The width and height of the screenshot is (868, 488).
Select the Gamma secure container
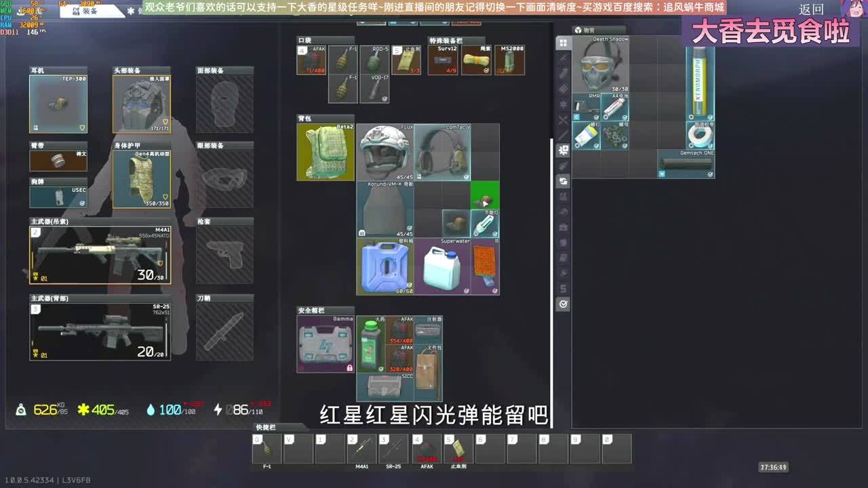click(325, 344)
